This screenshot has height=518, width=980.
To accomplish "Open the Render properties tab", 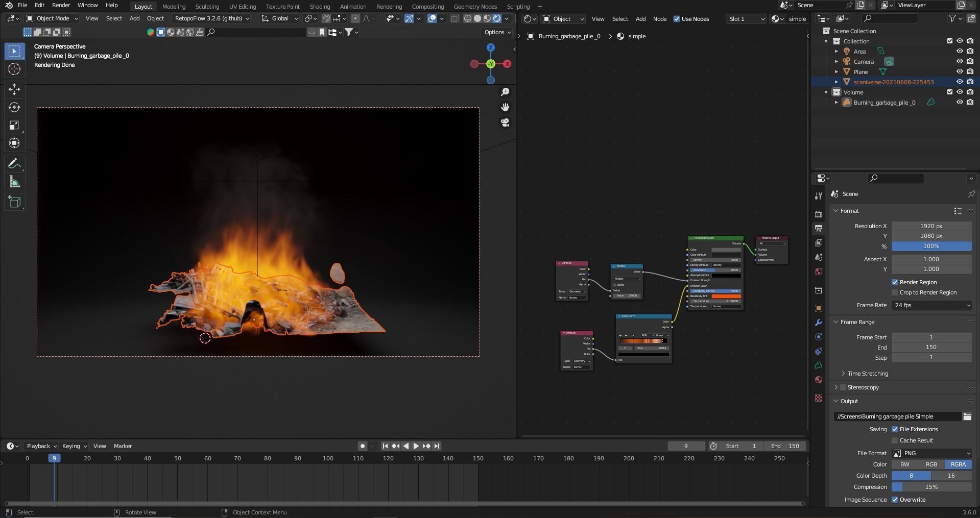I will click(819, 214).
